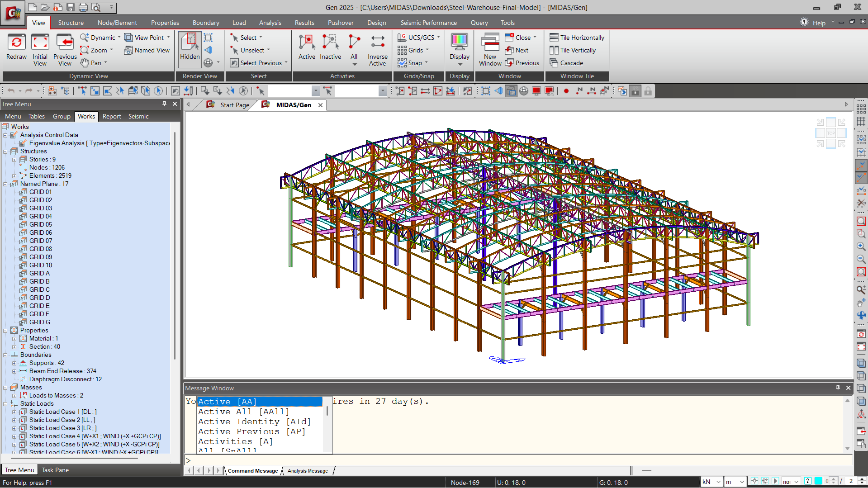The image size is (868, 488).
Task: Open Dynamic view dropdown
Action: [100, 38]
